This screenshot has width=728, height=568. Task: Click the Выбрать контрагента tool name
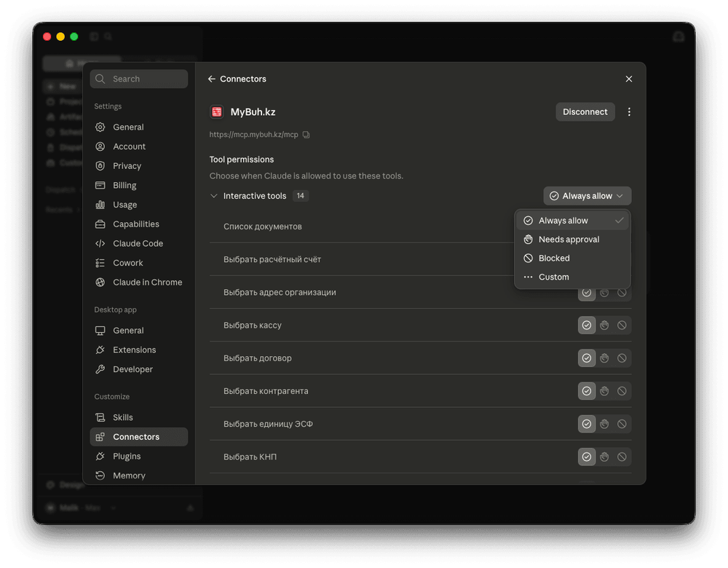pos(266,391)
